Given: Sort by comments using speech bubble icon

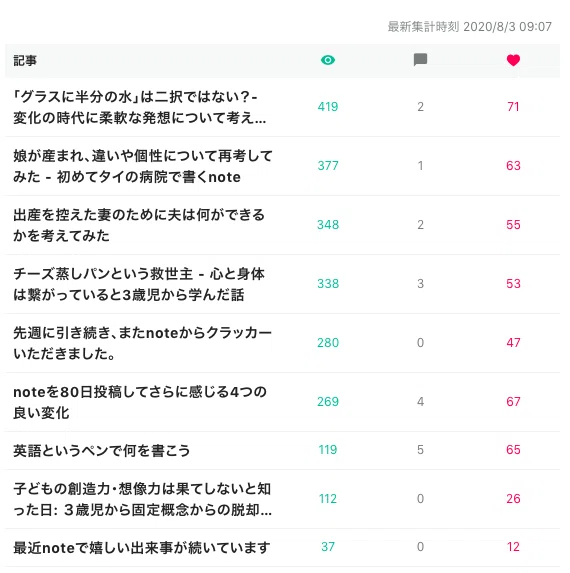Looking at the screenshot, I should click(420, 60).
